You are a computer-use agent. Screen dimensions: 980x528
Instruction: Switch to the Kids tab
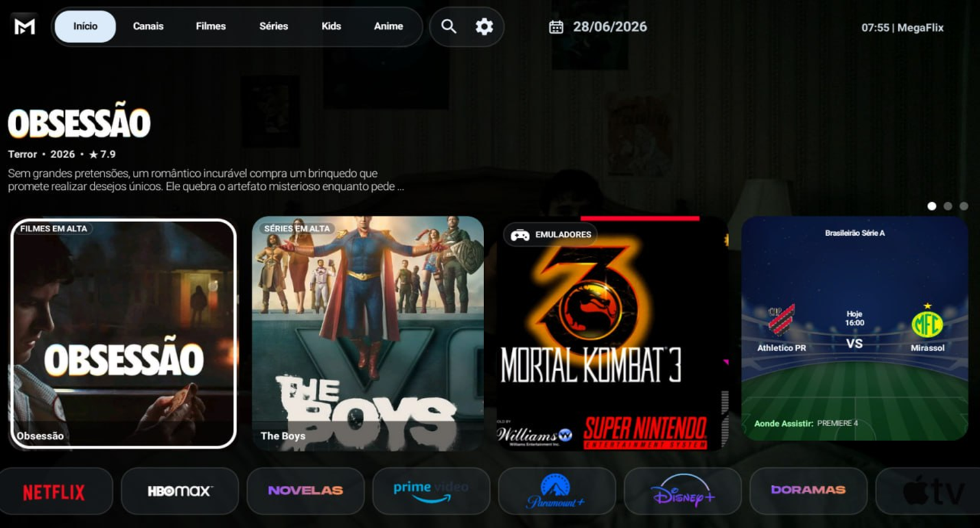pyautogui.click(x=331, y=27)
